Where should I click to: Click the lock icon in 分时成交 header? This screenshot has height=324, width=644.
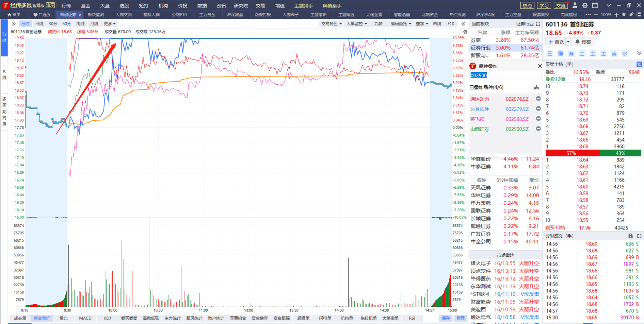(x=630, y=236)
